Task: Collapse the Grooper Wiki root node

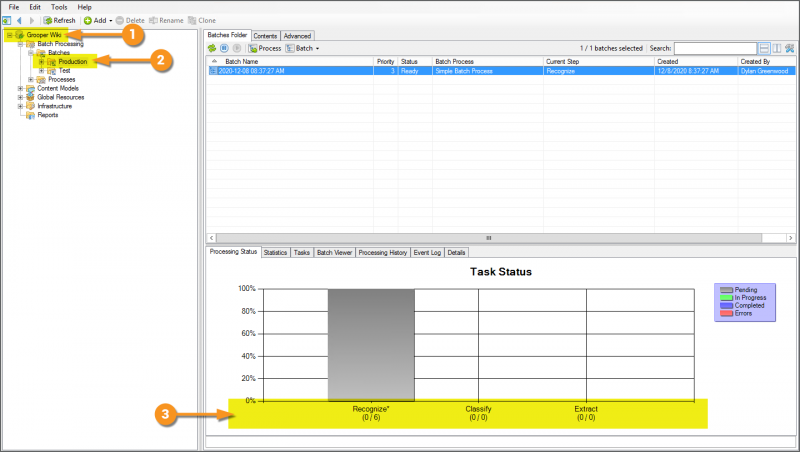Action: pyautogui.click(x=9, y=35)
